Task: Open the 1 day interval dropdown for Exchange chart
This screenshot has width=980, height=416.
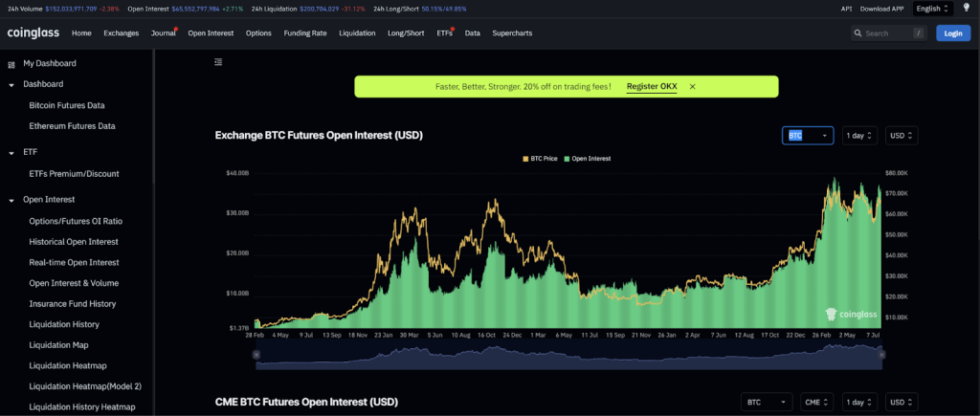Action: 860,136
